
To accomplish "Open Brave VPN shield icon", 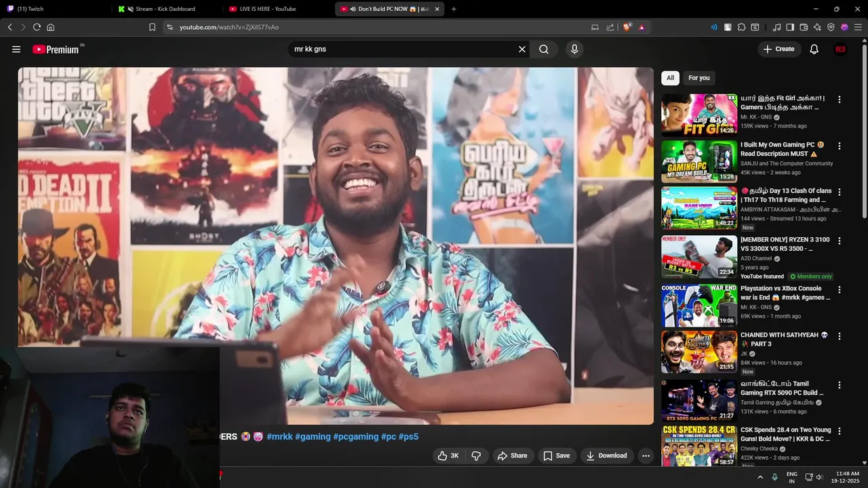I will pyautogui.click(x=831, y=27).
